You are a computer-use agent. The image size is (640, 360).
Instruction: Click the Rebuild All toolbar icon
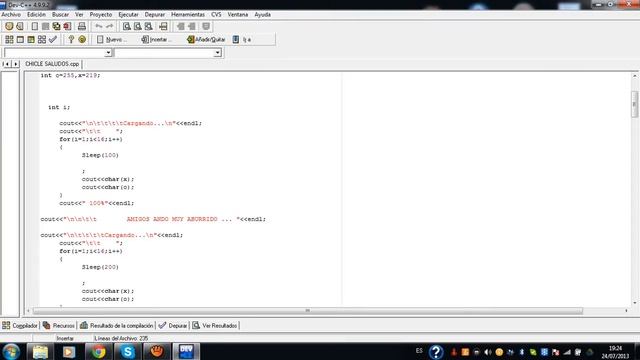point(42,39)
